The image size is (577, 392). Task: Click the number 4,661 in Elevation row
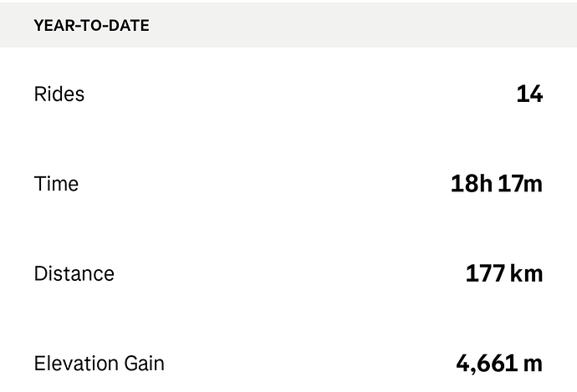pos(487,364)
